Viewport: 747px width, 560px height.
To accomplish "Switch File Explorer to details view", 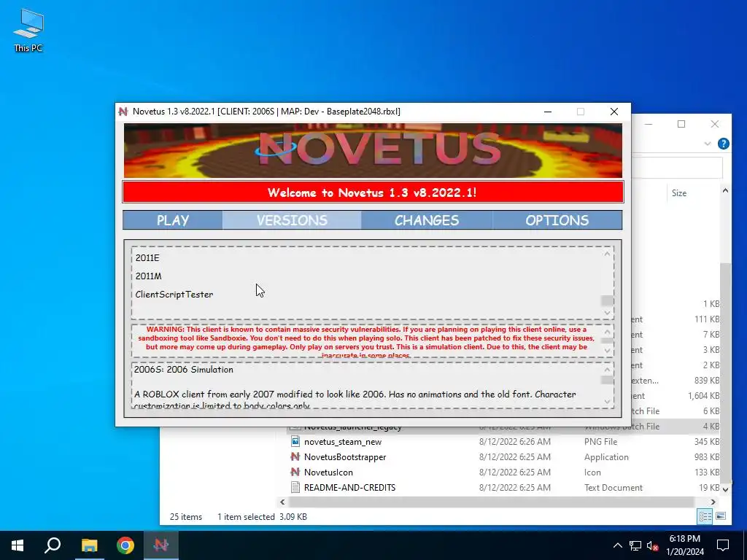I will (705, 516).
